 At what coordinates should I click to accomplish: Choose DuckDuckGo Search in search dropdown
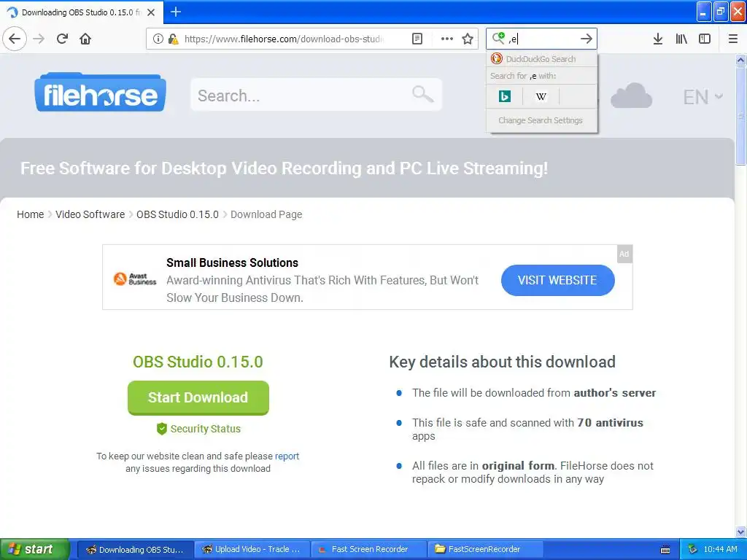point(541,59)
